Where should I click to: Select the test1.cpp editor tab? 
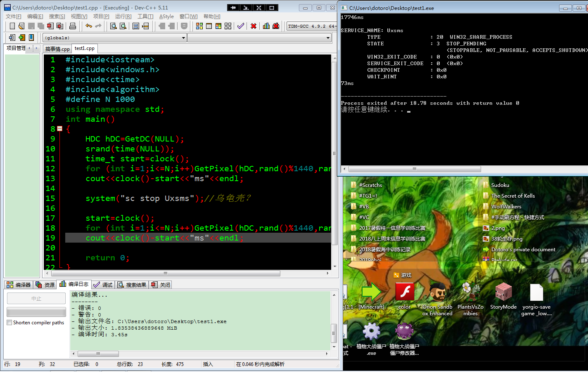85,48
